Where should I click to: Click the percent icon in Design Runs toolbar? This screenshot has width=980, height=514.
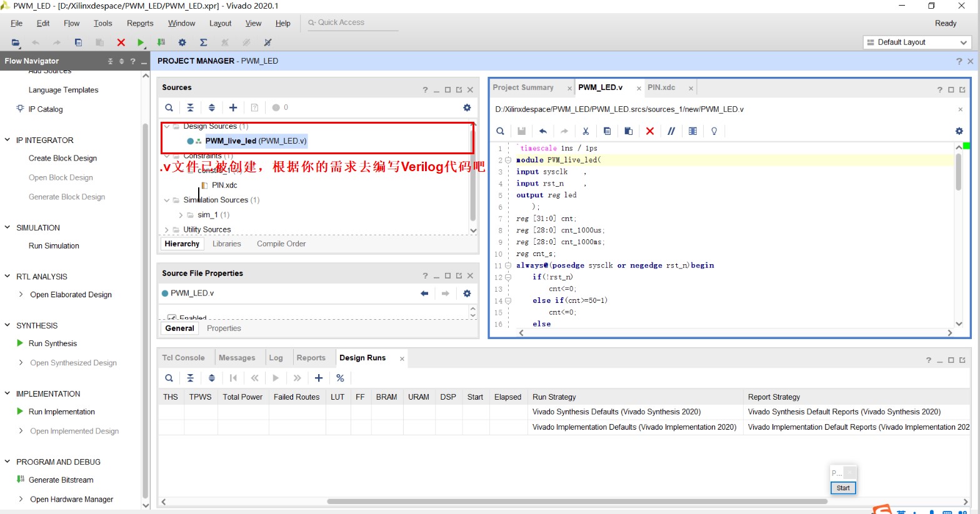point(340,378)
